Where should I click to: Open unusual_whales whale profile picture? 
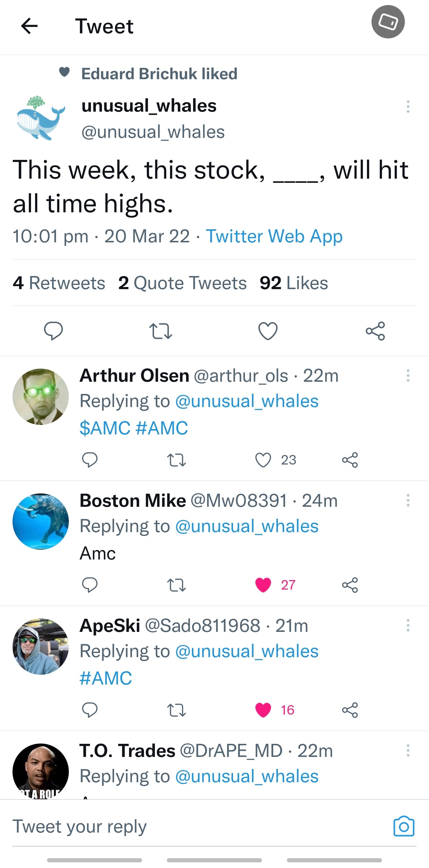click(x=41, y=118)
